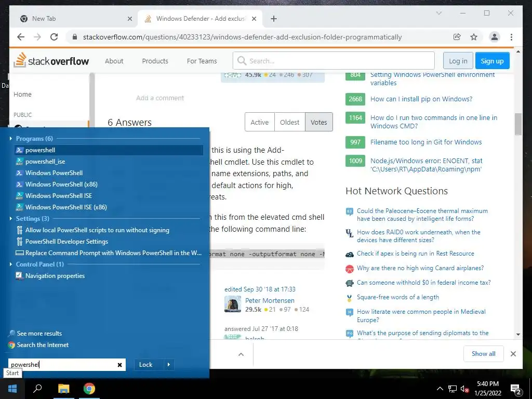
Task: Go to Home in left sidebar
Action: click(22, 95)
